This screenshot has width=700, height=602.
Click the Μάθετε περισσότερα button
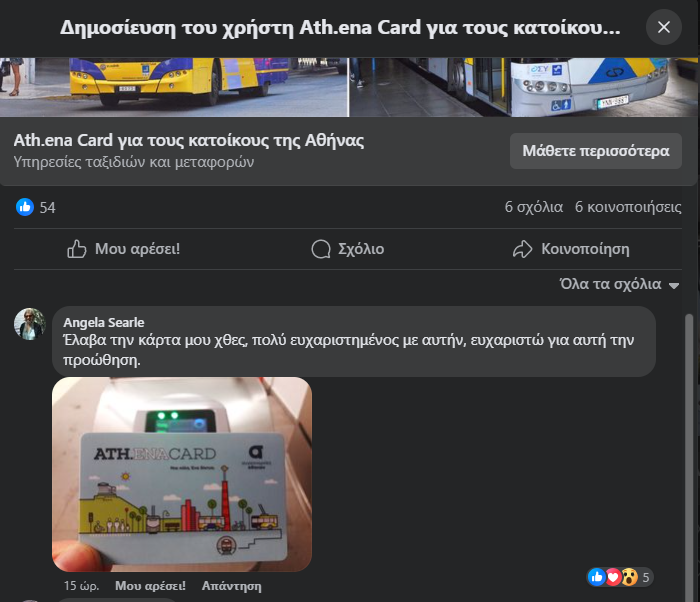coord(596,151)
